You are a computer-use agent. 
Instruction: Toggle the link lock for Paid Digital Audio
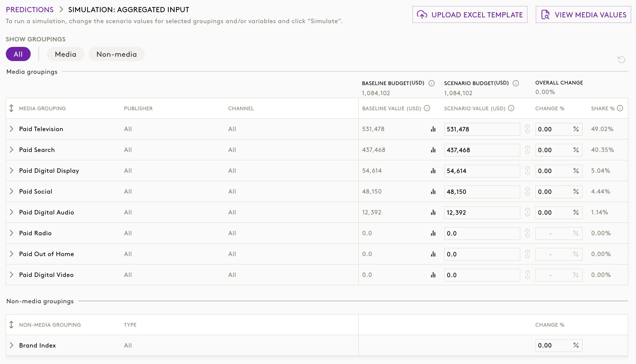(x=527, y=212)
